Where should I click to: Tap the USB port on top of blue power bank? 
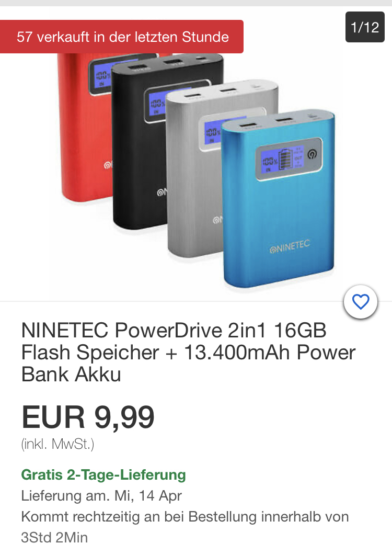point(247,126)
